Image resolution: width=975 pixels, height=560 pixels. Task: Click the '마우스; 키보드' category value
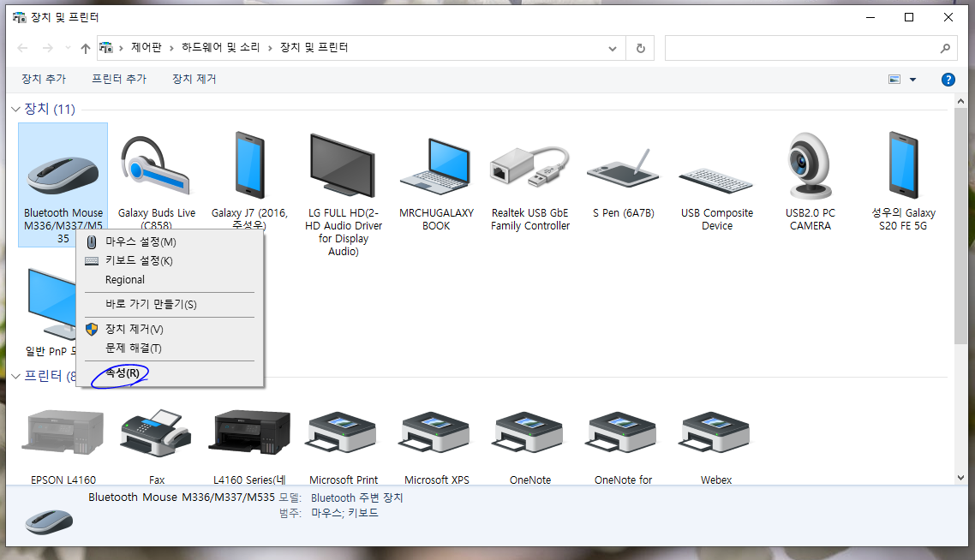tap(344, 513)
